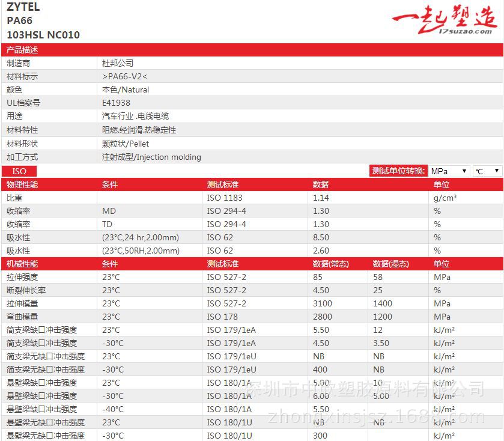
Task: Open the ℃ temperature unit dropdown
Action: (x=487, y=171)
